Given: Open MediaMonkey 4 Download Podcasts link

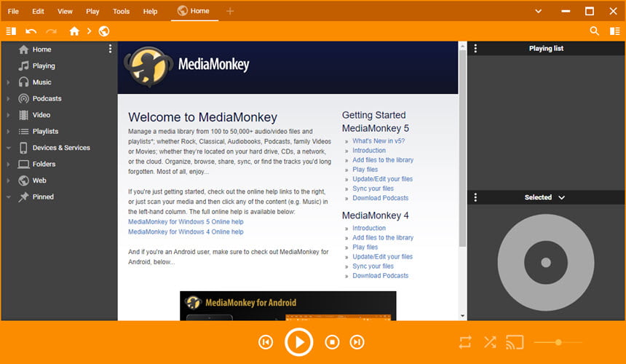Looking at the screenshot, I should point(381,275).
